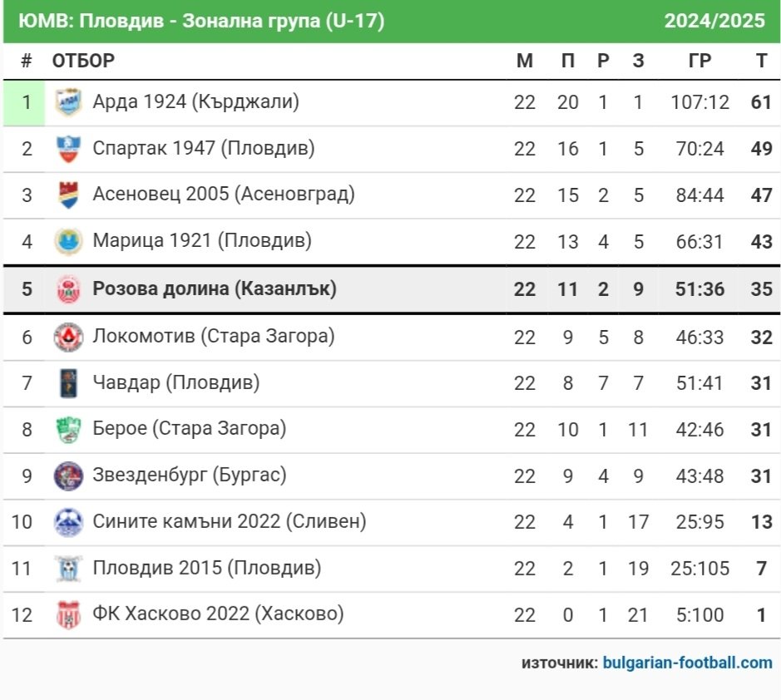This screenshot has height=700, width=781.
Task: Click the ОТБОР column header
Action: [83, 61]
